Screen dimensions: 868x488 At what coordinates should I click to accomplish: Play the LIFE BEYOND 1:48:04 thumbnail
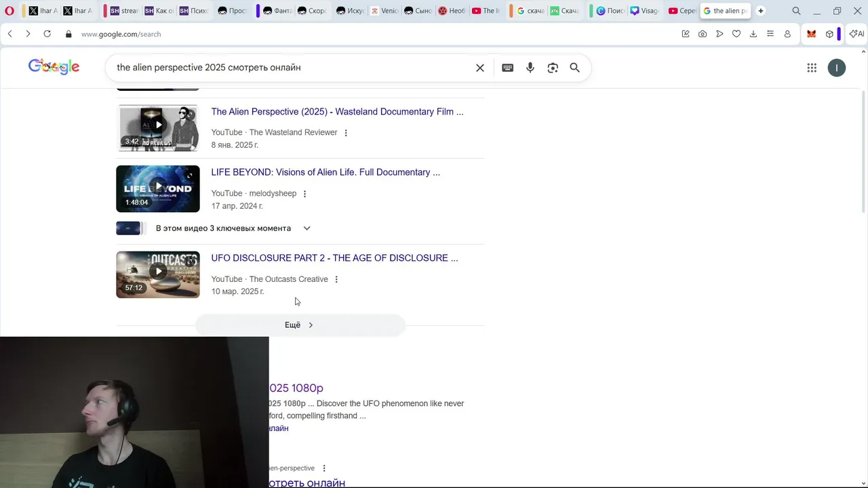coord(158,189)
